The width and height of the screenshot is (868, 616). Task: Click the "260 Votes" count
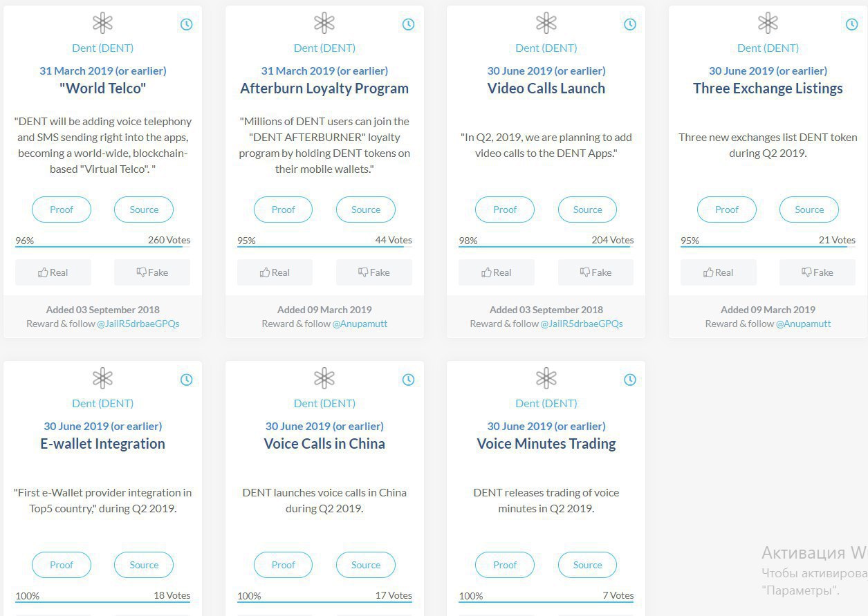169,240
